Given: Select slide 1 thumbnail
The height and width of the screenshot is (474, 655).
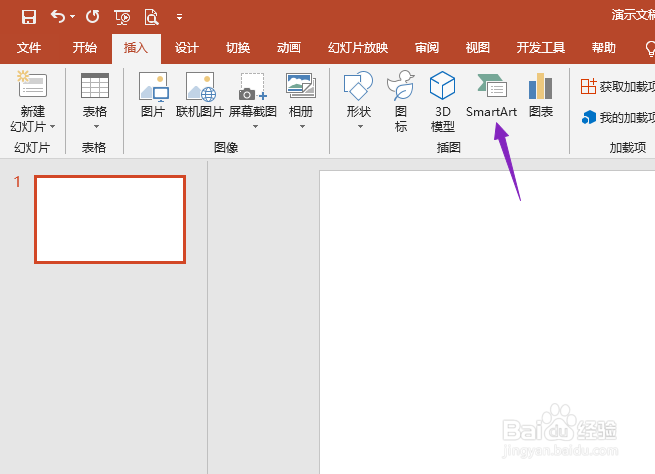Looking at the screenshot, I should point(110,219).
